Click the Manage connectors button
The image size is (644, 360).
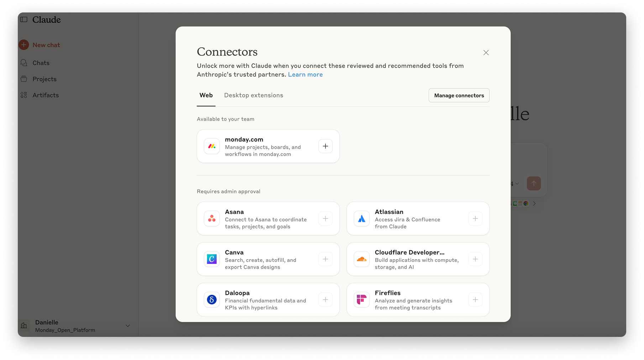pyautogui.click(x=459, y=95)
